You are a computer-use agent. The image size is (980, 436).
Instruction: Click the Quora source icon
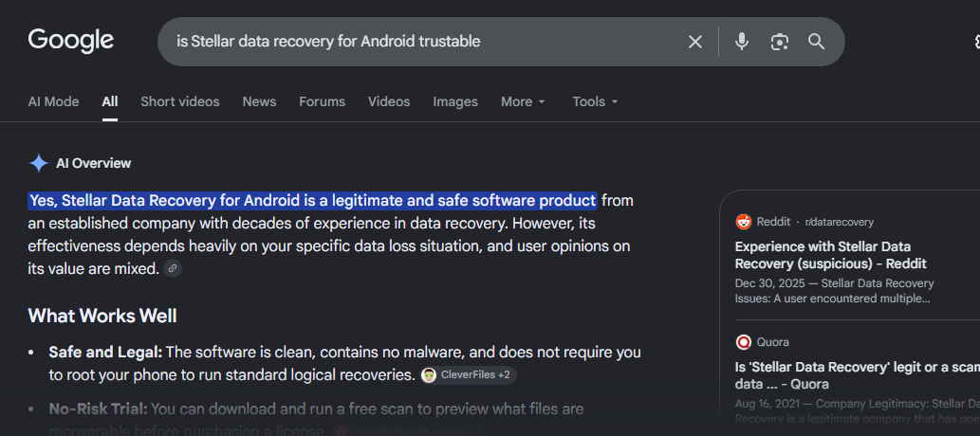click(744, 342)
